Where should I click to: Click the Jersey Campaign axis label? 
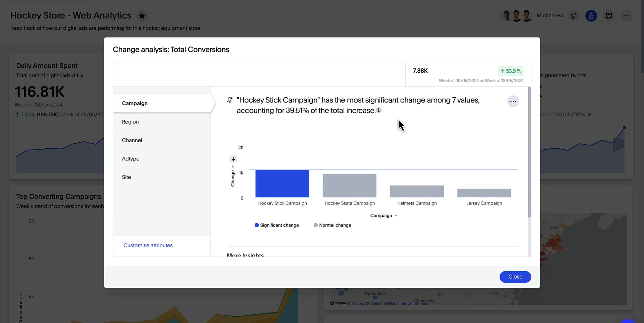484,203
